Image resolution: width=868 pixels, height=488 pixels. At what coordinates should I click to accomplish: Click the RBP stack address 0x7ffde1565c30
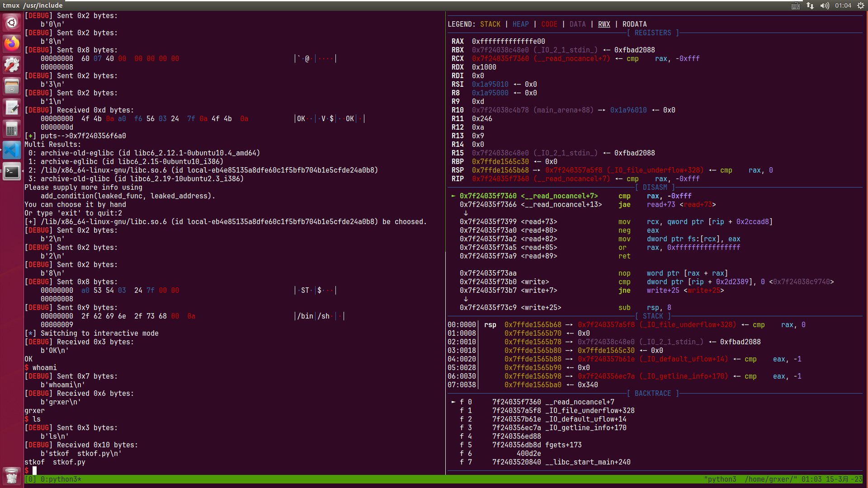tap(500, 162)
